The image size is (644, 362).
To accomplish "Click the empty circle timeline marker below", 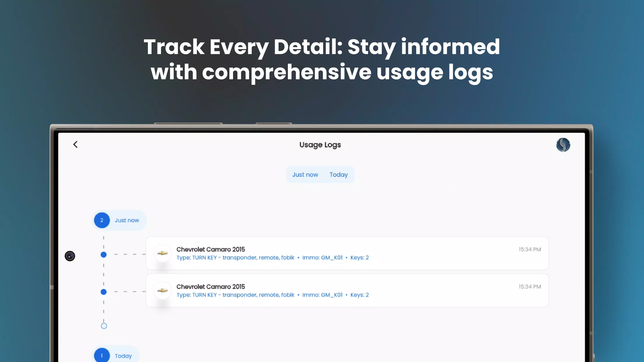I will coord(104,326).
